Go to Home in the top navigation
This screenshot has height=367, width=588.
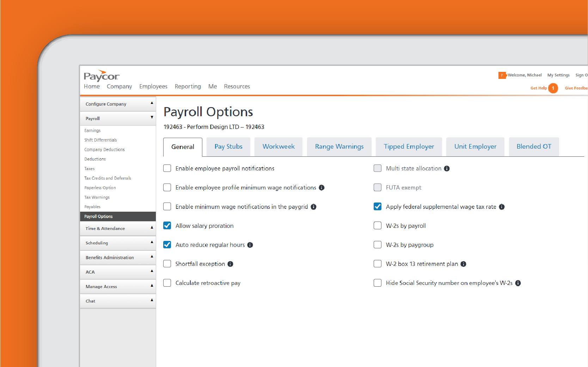[92, 86]
